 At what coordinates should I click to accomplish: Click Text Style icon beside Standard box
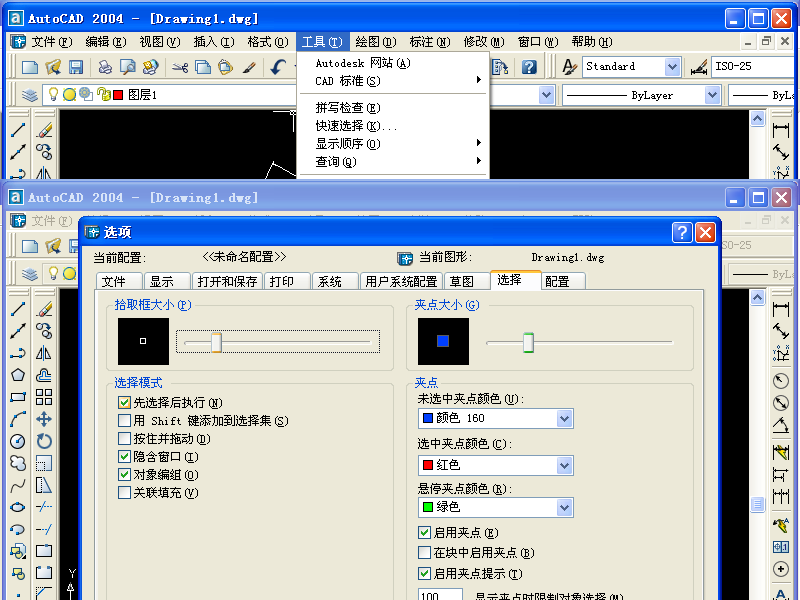point(569,67)
